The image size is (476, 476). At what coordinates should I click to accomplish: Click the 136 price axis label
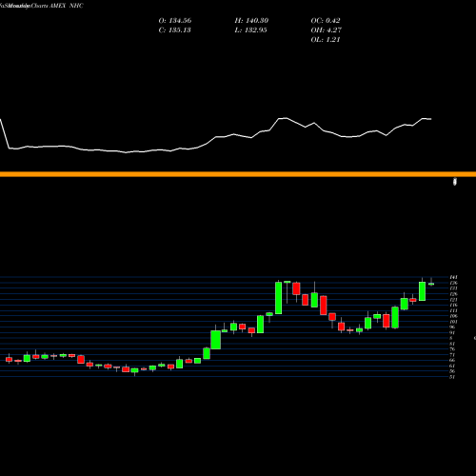click(453, 283)
